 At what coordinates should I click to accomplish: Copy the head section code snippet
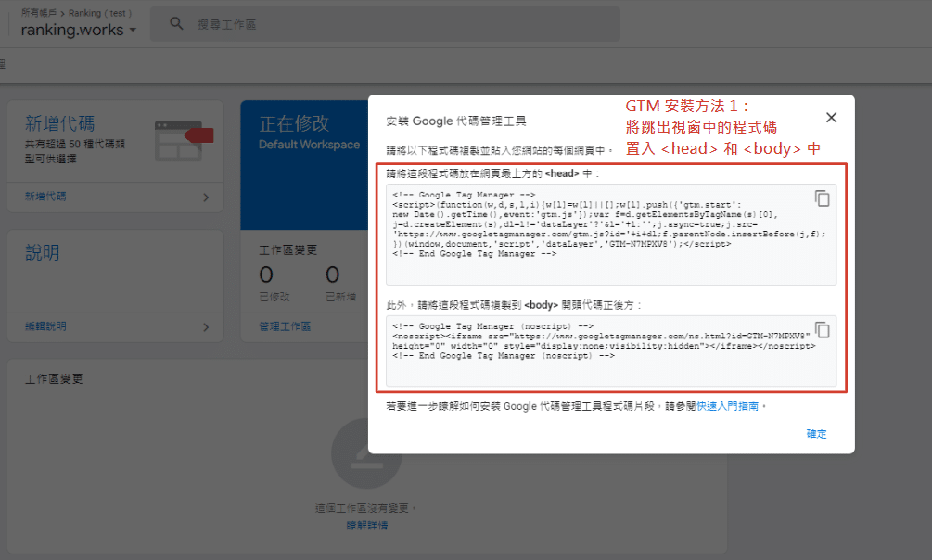[x=822, y=198]
